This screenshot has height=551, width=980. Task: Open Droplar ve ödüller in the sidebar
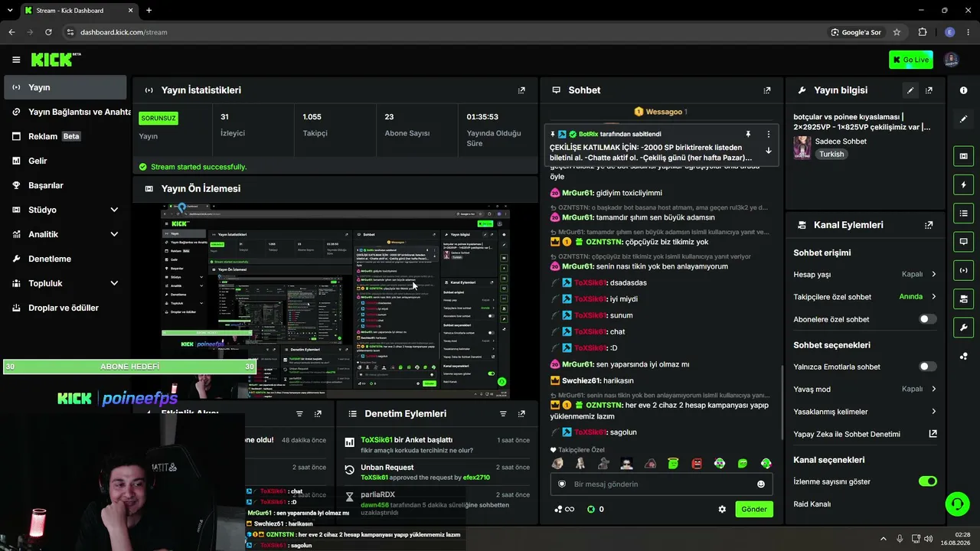[x=65, y=308]
